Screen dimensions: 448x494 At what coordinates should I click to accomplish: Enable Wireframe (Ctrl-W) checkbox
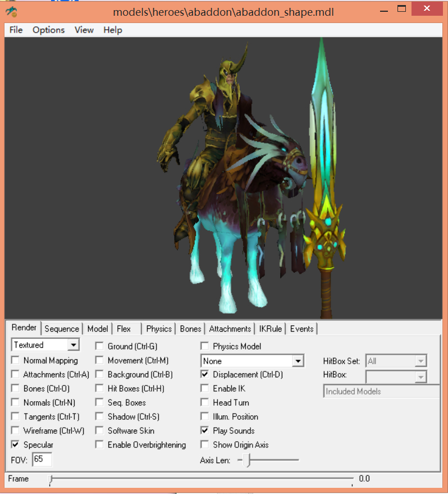(x=15, y=430)
